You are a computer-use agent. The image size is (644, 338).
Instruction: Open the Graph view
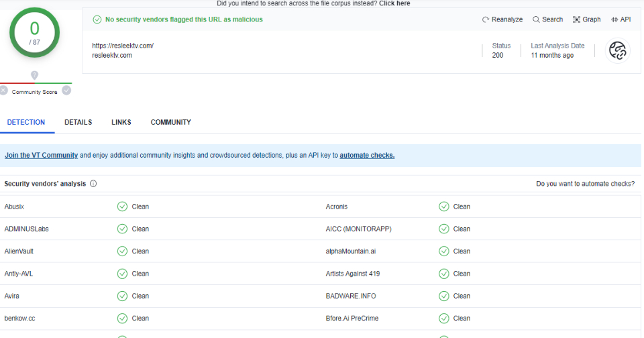coord(586,19)
